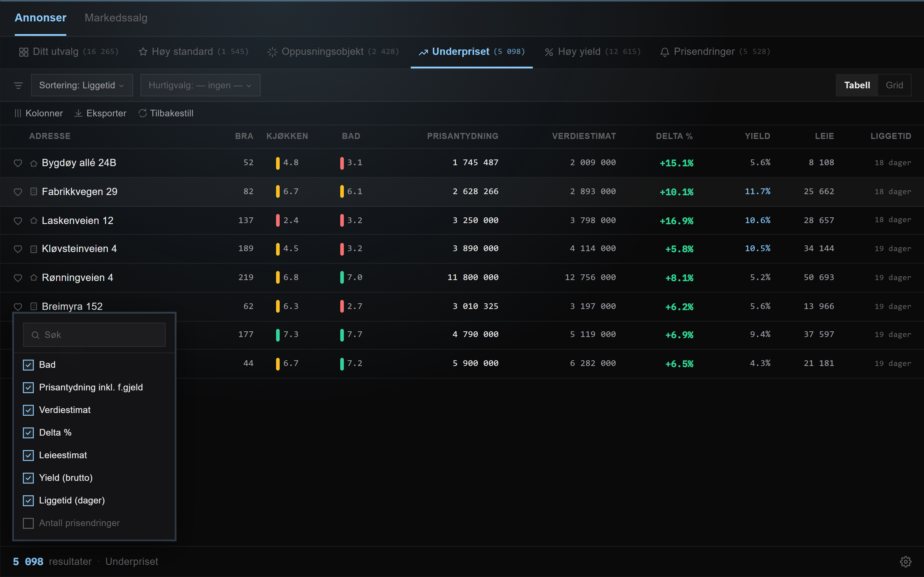Viewport: 924px width, 577px height.
Task: Favorite Fabrikkvegen 29 with heart icon
Action: 18,191
